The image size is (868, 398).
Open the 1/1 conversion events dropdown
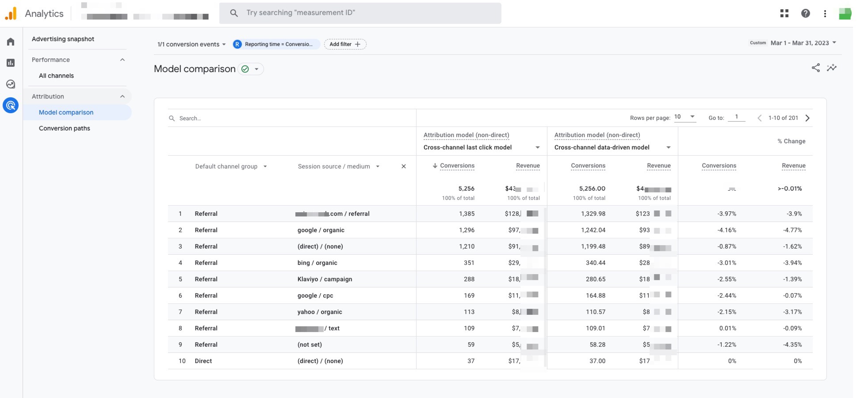tap(191, 44)
